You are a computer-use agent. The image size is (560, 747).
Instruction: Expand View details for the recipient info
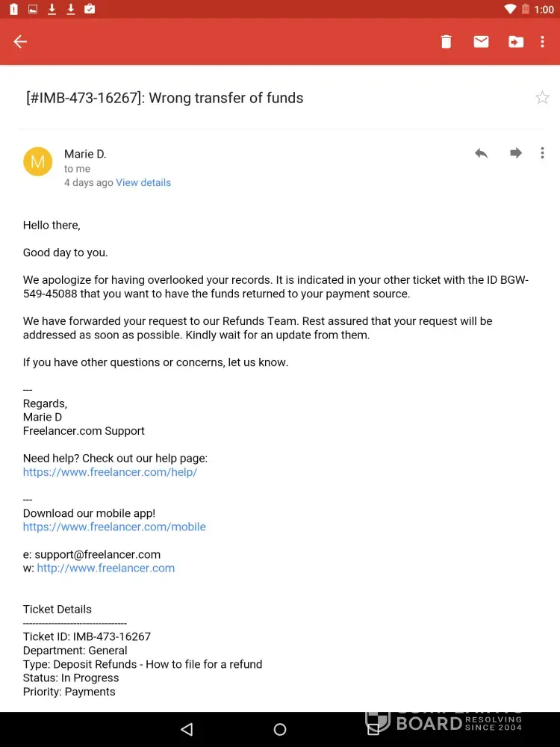143,182
